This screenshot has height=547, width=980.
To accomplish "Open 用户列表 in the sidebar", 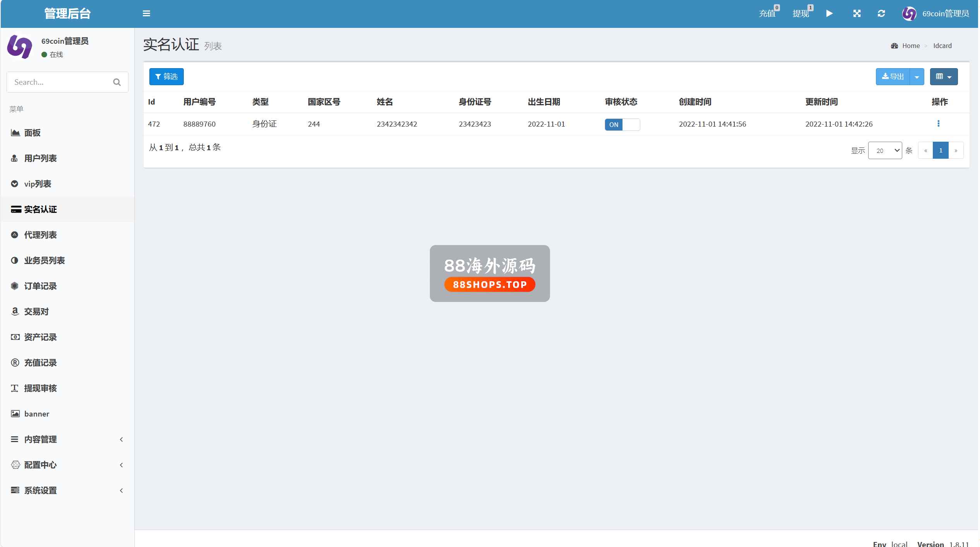I will click(x=40, y=158).
